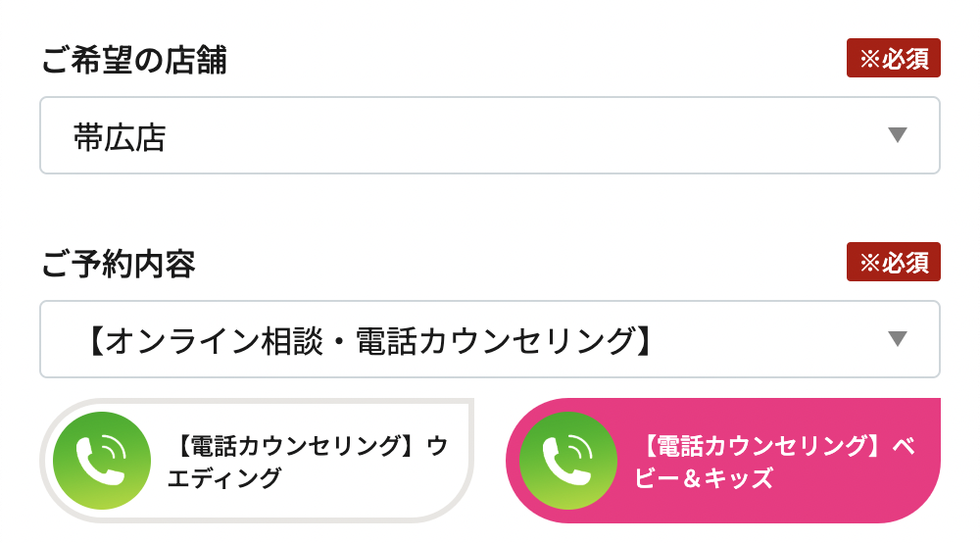
Task: Click dropdown arrow beside オンライン相談・電話カウンセリング
Action: tap(898, 339)
